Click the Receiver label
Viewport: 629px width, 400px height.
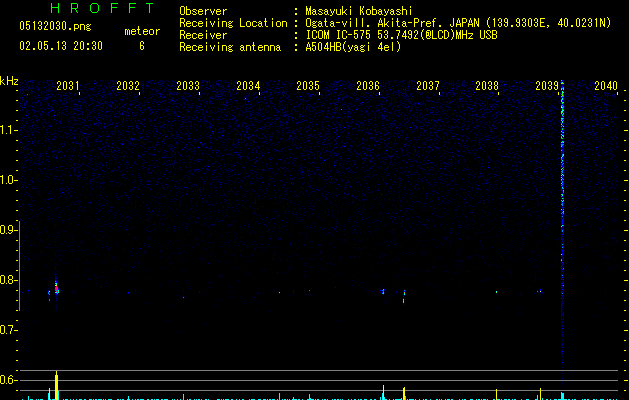pyautogui.click(x=203, y=35)
